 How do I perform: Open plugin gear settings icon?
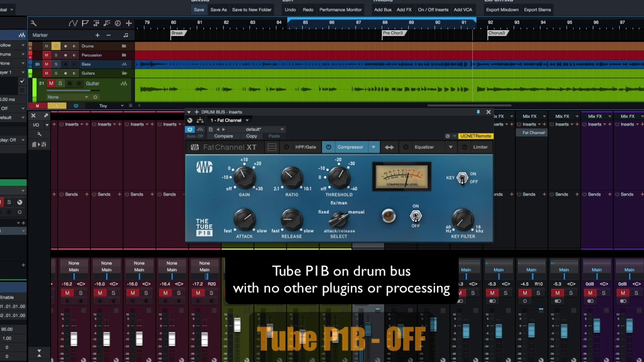click(447, 136)
